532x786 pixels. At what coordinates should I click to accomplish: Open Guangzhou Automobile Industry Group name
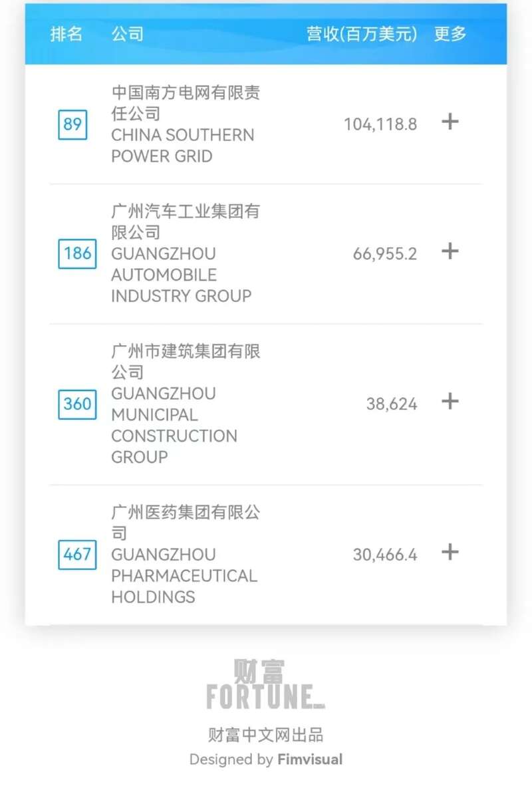click(183, 253)
